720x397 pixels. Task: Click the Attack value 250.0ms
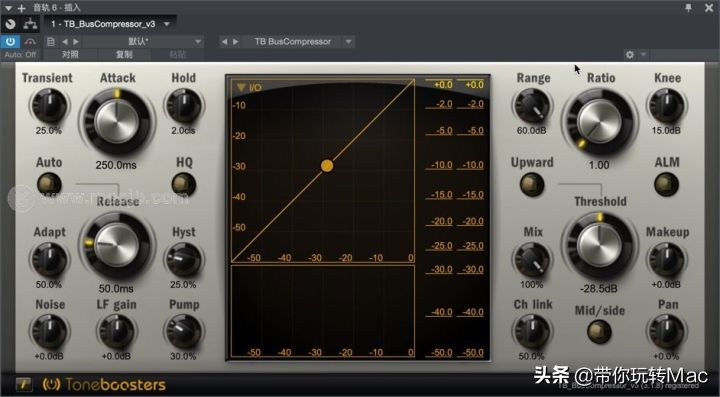point(116,165)
